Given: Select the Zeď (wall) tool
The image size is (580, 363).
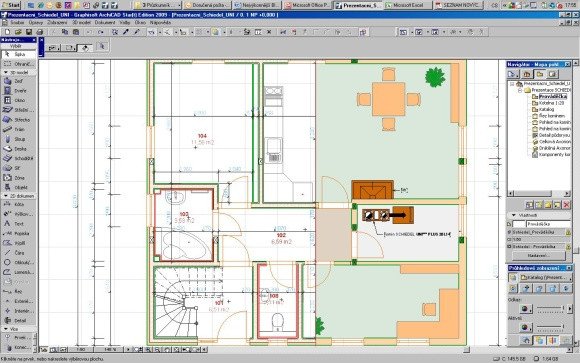Looking at the screenshot, I should [x=18, y=81].
